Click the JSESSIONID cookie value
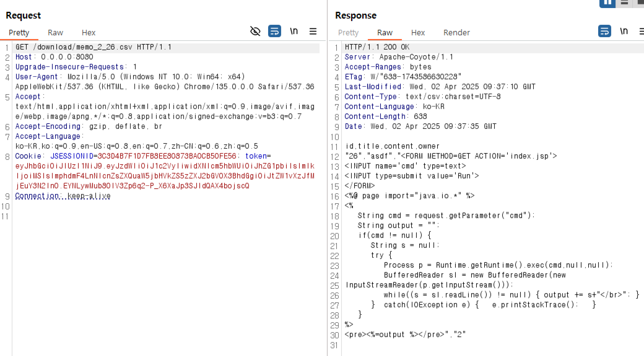The width and height of the screenshot is (644, 356). tap(167, 156)
